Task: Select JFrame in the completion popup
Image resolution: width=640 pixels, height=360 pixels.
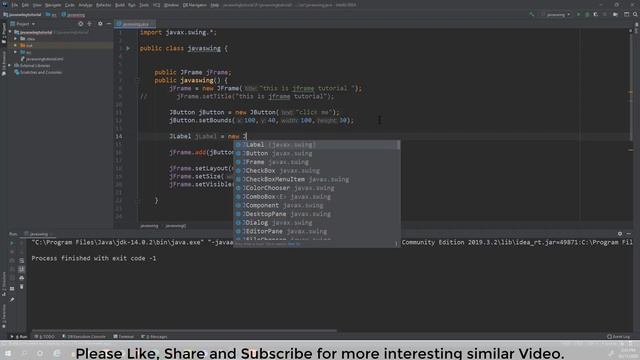Action: 316,162
